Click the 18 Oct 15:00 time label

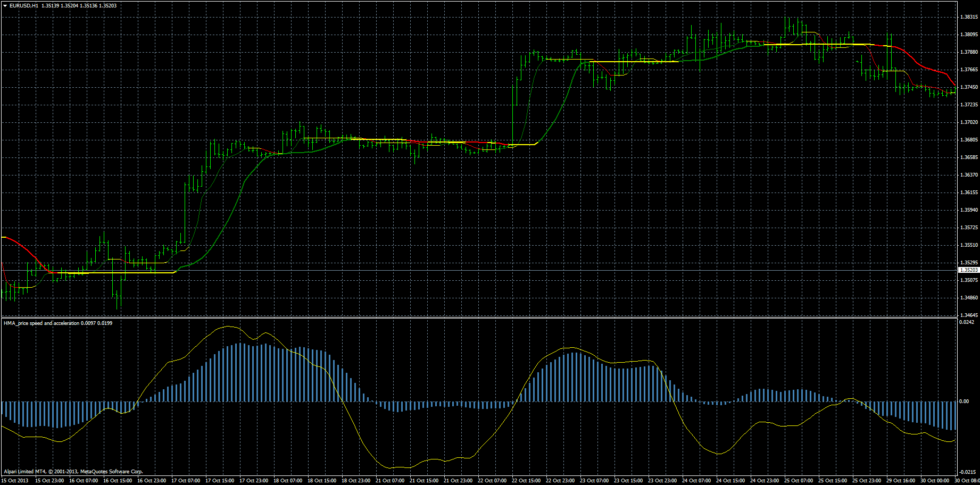[322, 481]
